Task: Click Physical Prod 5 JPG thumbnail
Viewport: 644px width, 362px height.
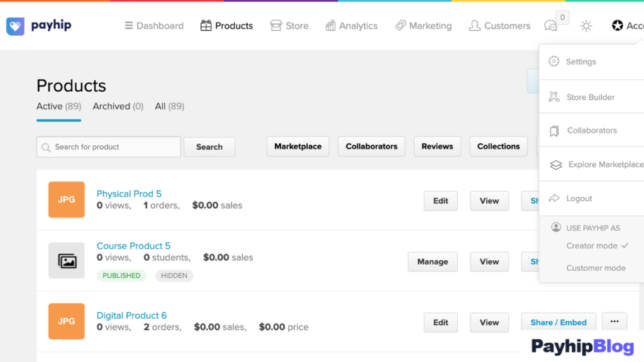Action: [x=67, y=199]
